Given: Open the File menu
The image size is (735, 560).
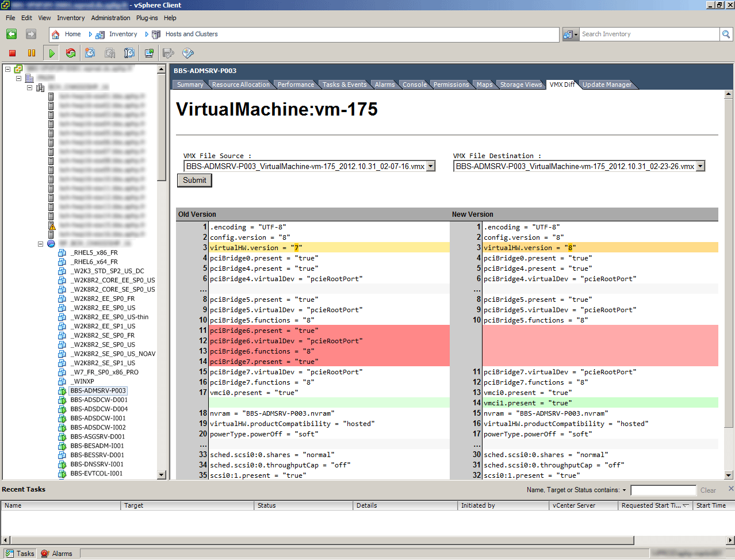Looking at the screenshot, I should tap(10, 18).
